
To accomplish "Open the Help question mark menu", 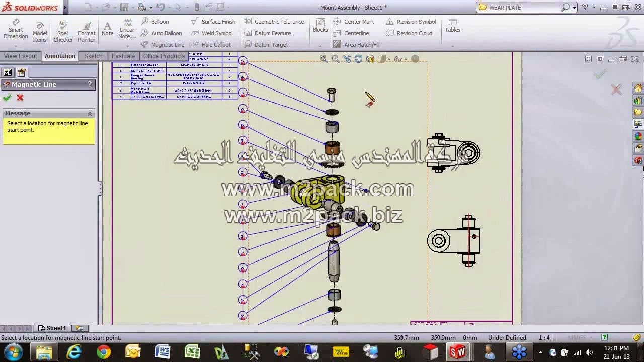I will pos(585,7).
